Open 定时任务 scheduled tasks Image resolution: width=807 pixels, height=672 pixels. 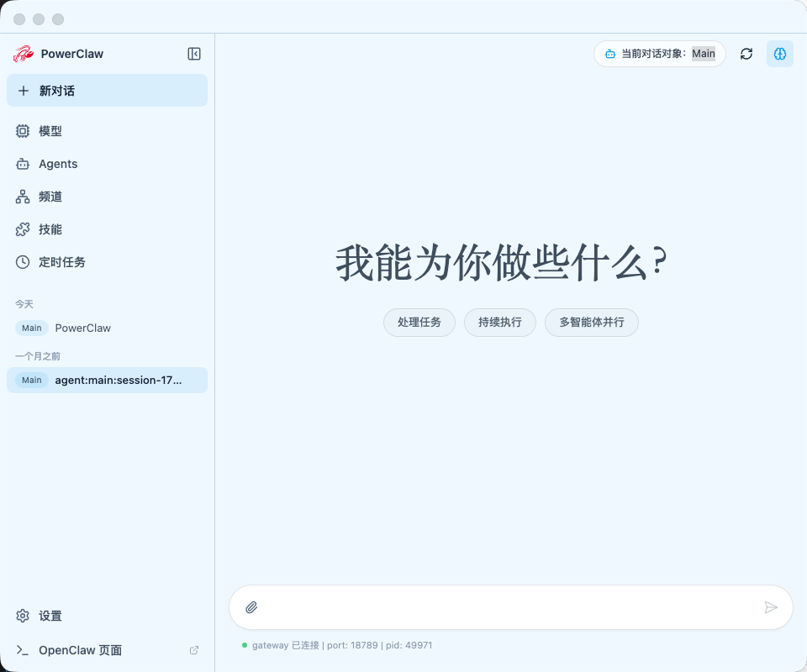tap(61, 262)
